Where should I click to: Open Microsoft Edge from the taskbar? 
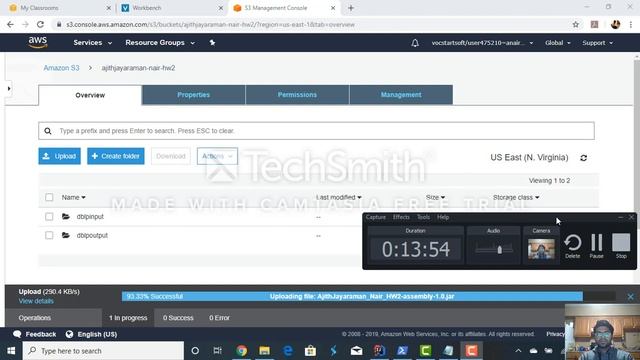[288, 351]
